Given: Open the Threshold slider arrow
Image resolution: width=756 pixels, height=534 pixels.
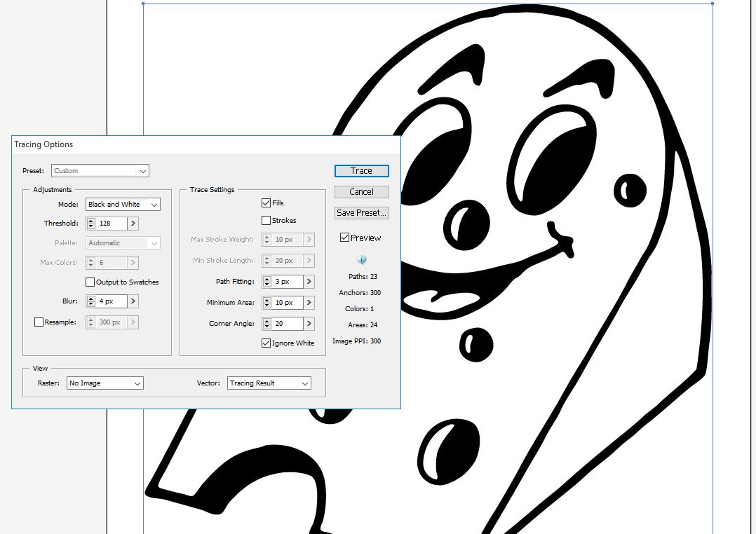Looking at the screenshot, I should tap(133, 224).
